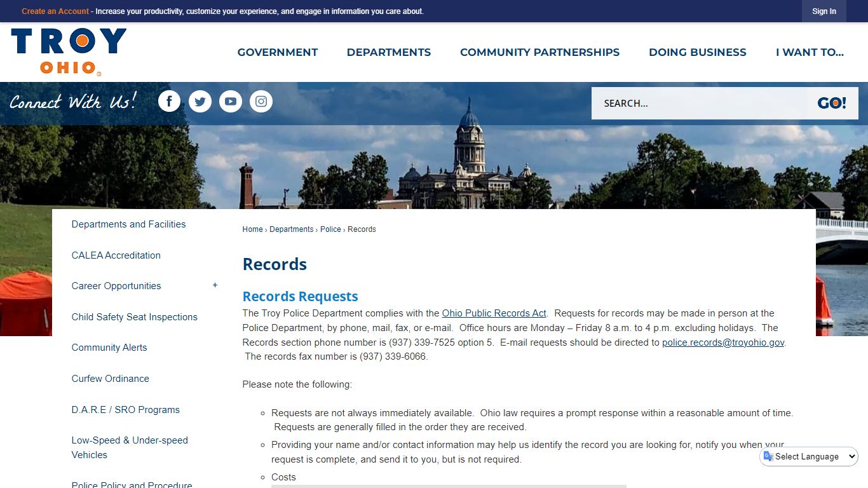Expand the Career Opportunities submenu
Image resolution: width=868 pixels, height=488 pixels.
click(x=215, y=285)
